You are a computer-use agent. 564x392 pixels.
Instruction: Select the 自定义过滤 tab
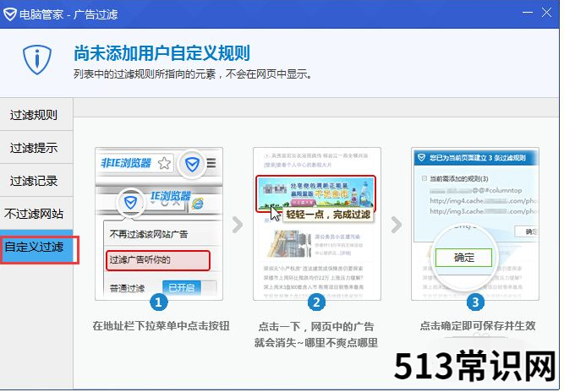pyautogui.click(x=36, y=247)
